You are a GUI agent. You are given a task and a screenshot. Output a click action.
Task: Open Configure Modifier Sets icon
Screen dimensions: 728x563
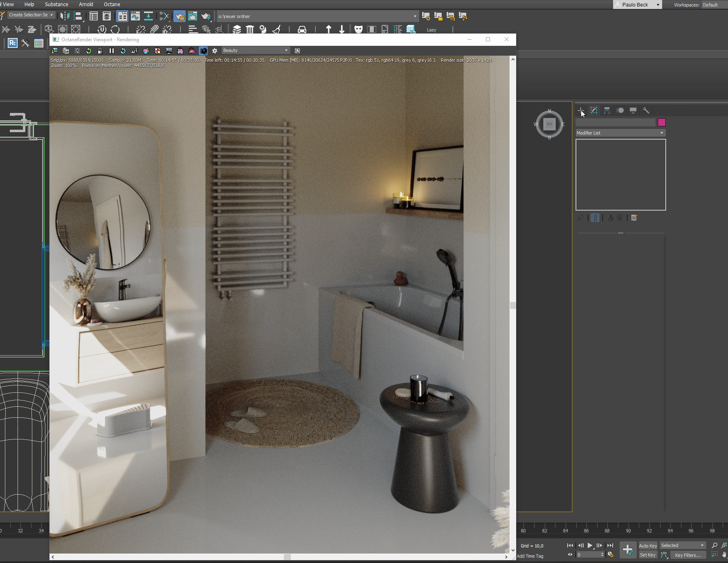pyautogui.click(x=634, y=218)
